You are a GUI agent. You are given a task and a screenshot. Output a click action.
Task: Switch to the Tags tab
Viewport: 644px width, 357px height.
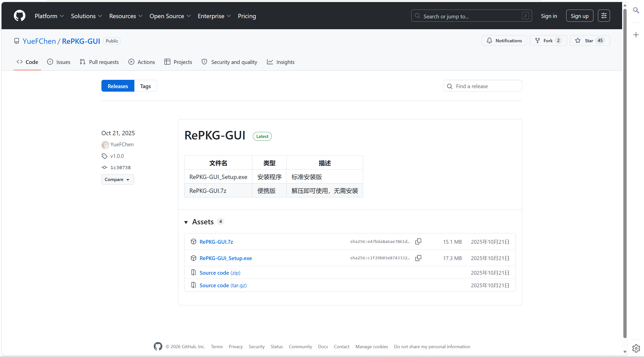point(145,86)
